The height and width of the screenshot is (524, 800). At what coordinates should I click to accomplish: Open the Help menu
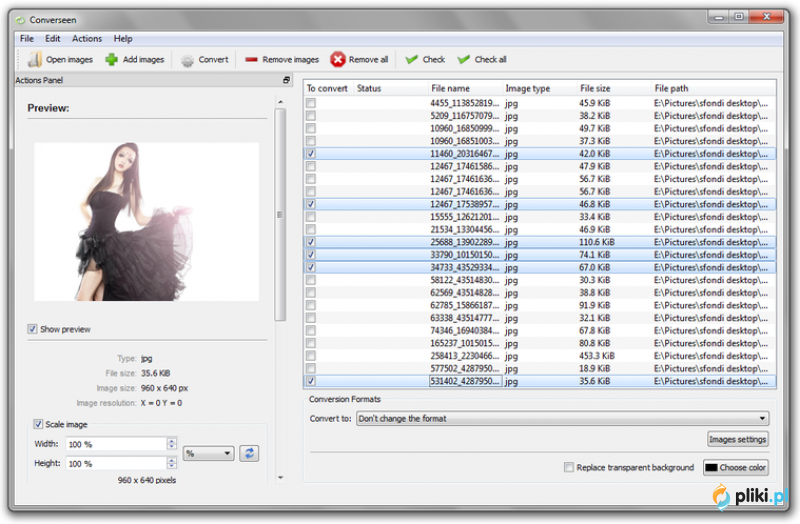tap(123, 38)
